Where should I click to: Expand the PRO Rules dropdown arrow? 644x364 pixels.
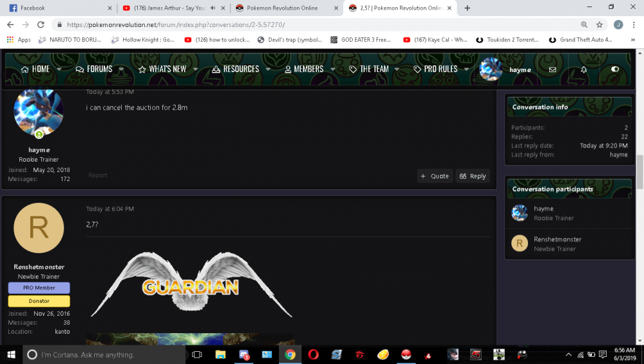pyautogui.click(x=466, y=69)
